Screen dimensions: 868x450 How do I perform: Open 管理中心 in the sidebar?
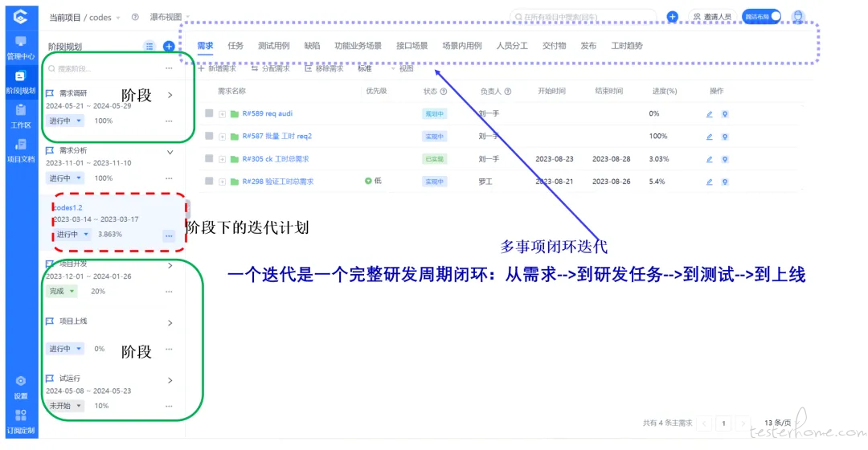click(x=20, y=47)
